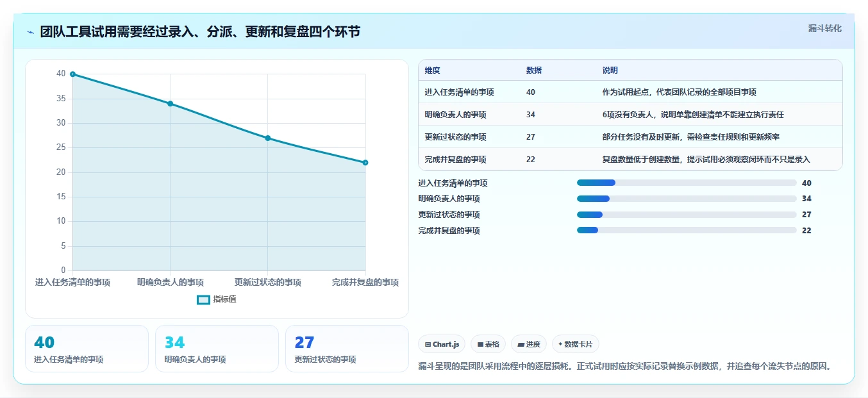
Task: Click the progress bar for 更新过状态的事项
Action: tap(687, 215)
